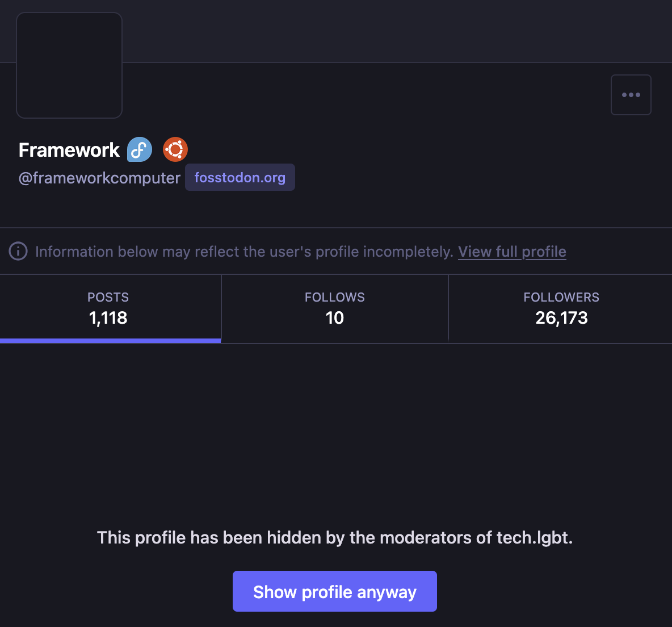Click the @frameworkcomputer handle
The image size is (672, 627).
(99, 178)
